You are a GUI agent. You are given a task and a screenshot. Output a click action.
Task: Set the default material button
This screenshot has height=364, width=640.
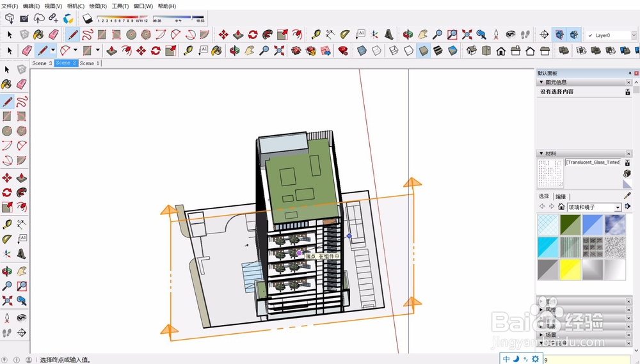pos(627,184)
